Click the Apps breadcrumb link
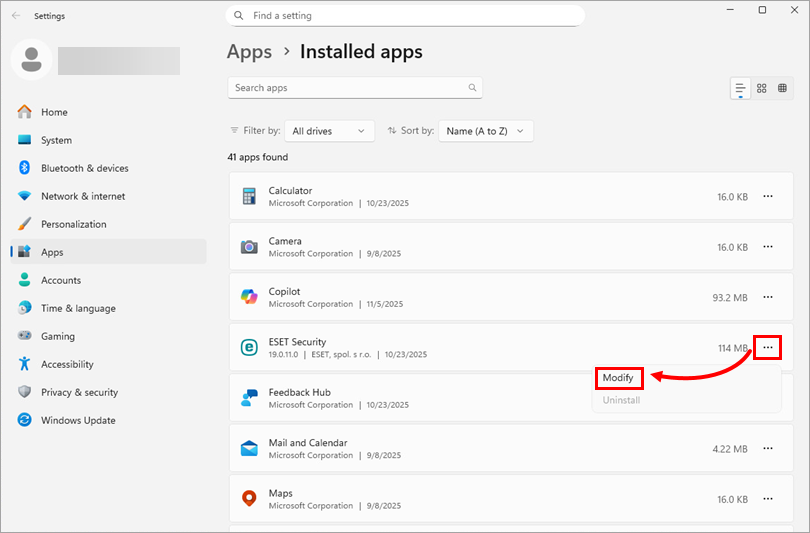 coord(249,52)
